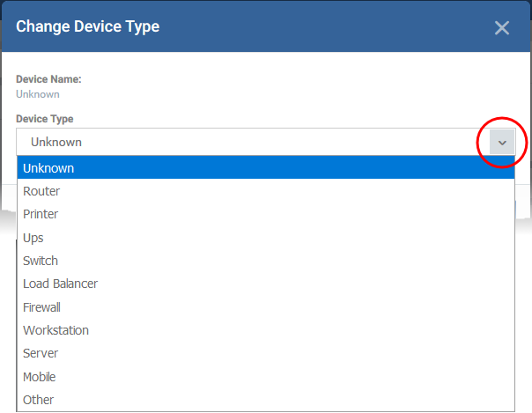Click blank area right of Device Name

point(306,86)
